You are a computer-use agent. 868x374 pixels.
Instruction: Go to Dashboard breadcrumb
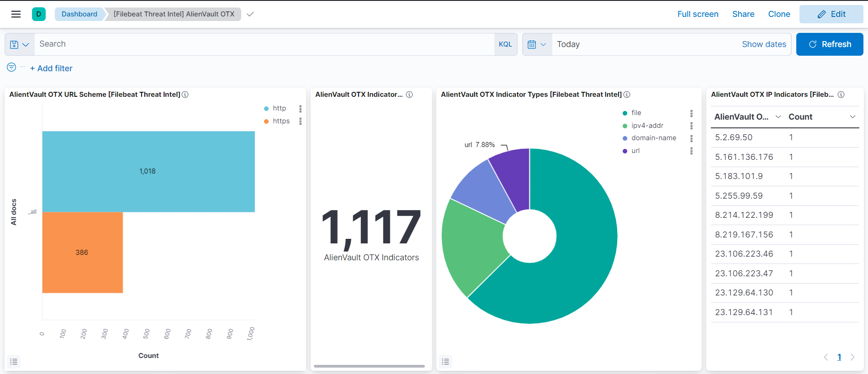(79, 14)
